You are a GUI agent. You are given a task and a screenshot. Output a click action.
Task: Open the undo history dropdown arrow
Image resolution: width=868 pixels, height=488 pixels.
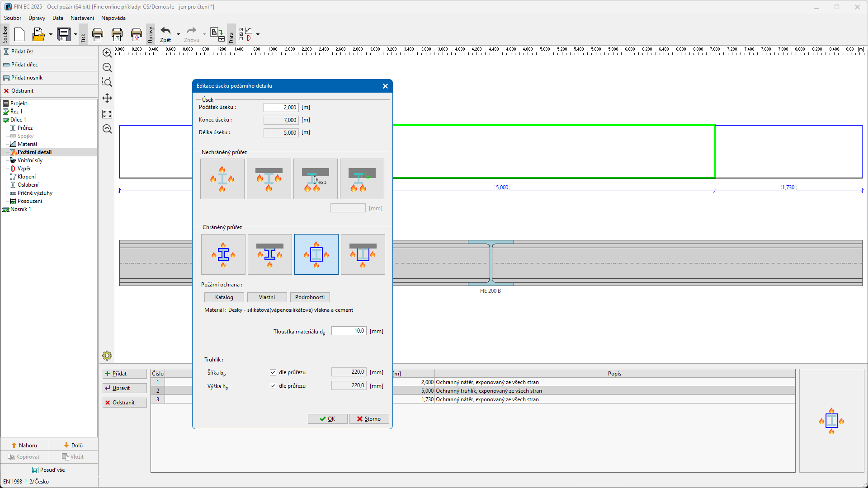(x=178, y=34)
